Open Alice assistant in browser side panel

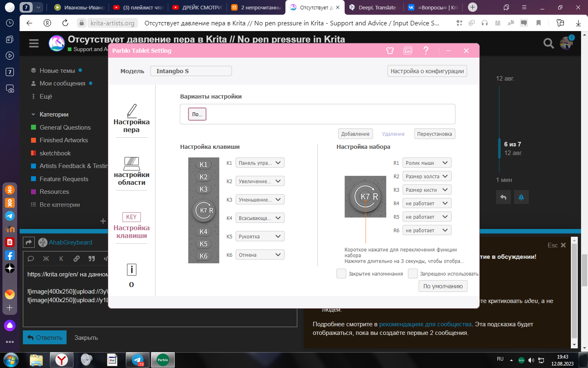[x=10, y=325]
